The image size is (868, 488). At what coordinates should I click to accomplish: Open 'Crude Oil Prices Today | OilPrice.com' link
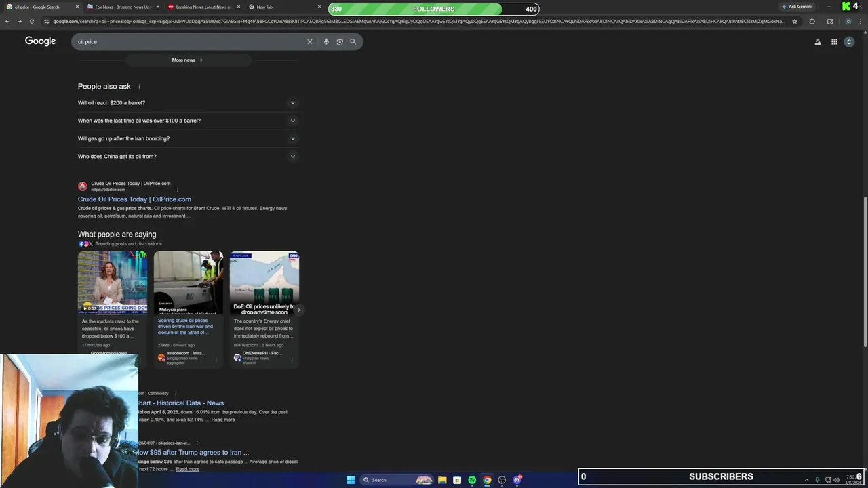[134, 199]
